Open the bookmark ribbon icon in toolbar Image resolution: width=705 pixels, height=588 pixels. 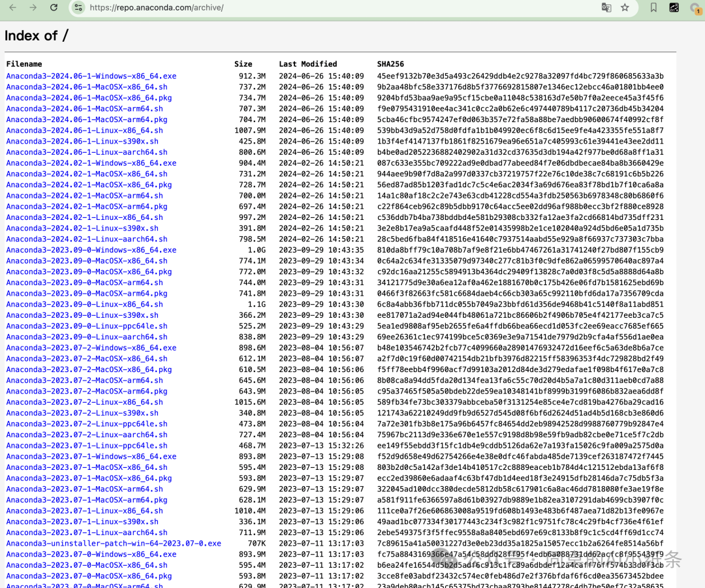click(653, 8)
